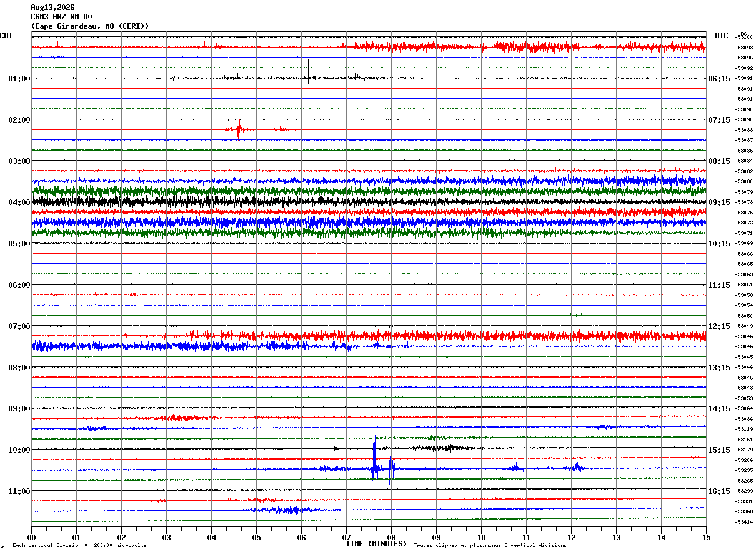Select minute 15 on the time axis

[x=706, y=537]
